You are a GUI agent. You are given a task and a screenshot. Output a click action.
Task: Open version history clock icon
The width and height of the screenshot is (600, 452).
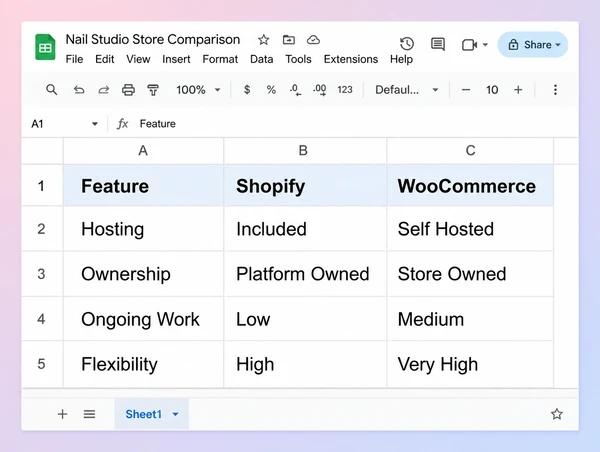coord(407,44)
